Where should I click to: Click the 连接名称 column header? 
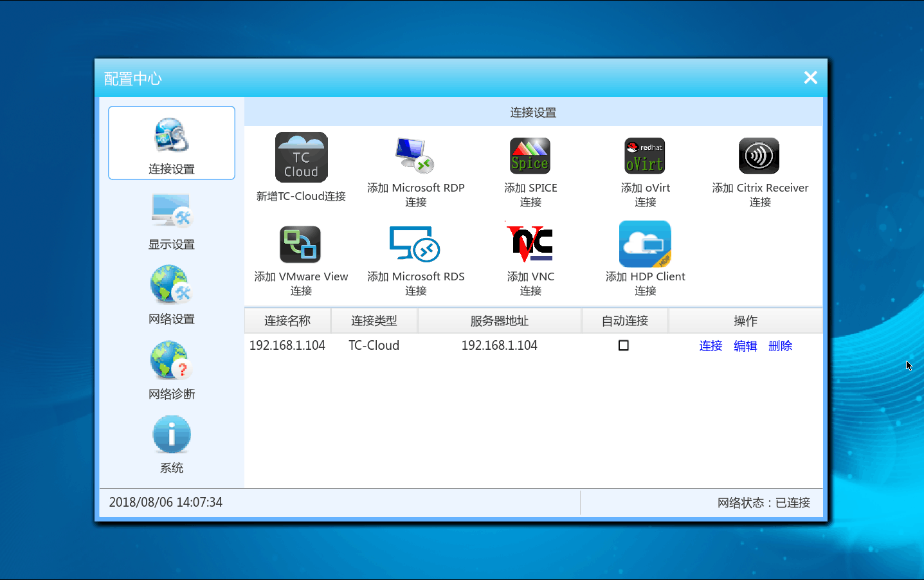click(287, 321)
